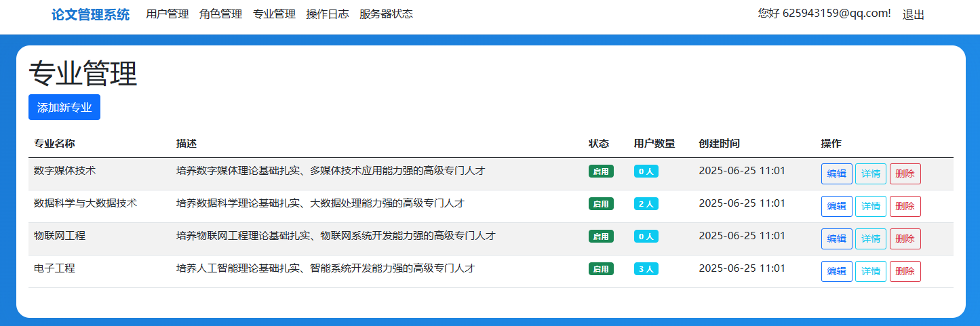Edit 数据科学与大数据技术 row
The height and width of the screenshot is (326, 980).
pos(836,206)
